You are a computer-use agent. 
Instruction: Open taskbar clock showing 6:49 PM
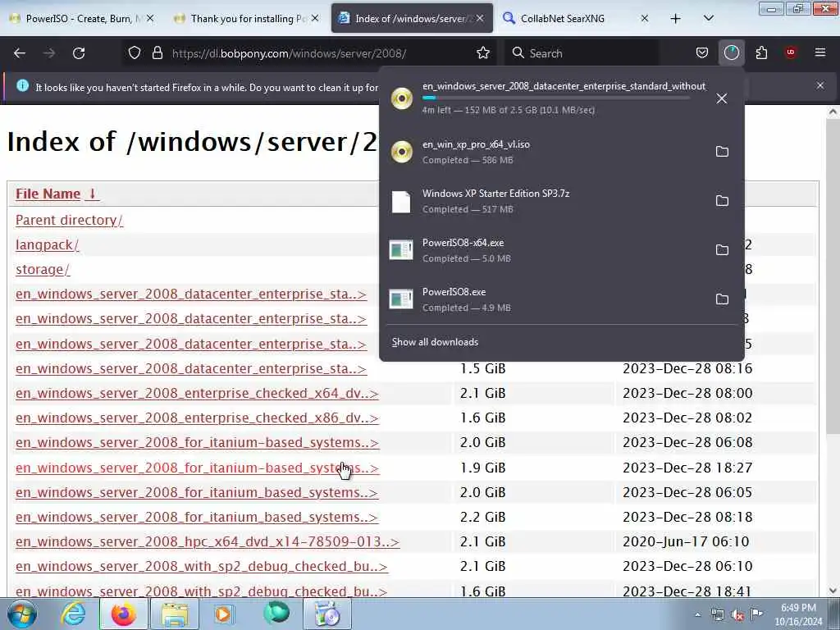[x=798, y=615]
